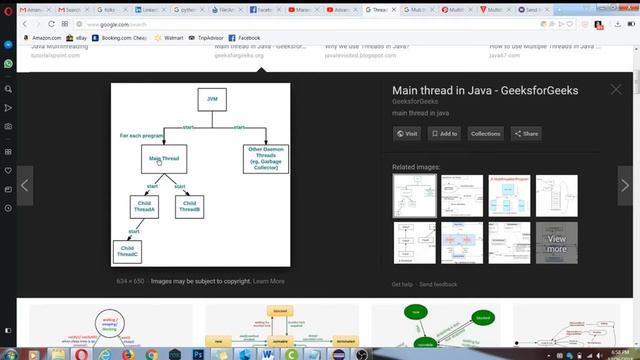
Task: Select the red-titled multithreaded program related image
Action: pyautogui.click(x=509, y=196)
